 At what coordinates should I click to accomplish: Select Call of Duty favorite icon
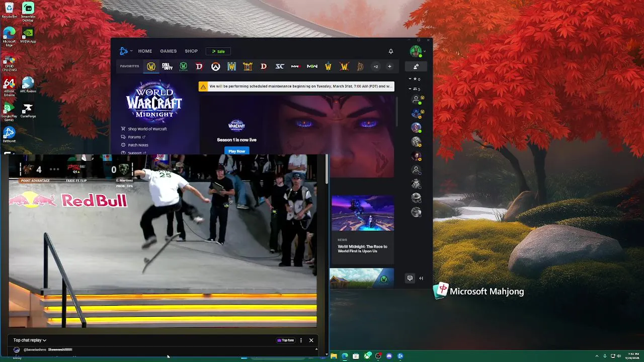(x=167, y=66)
